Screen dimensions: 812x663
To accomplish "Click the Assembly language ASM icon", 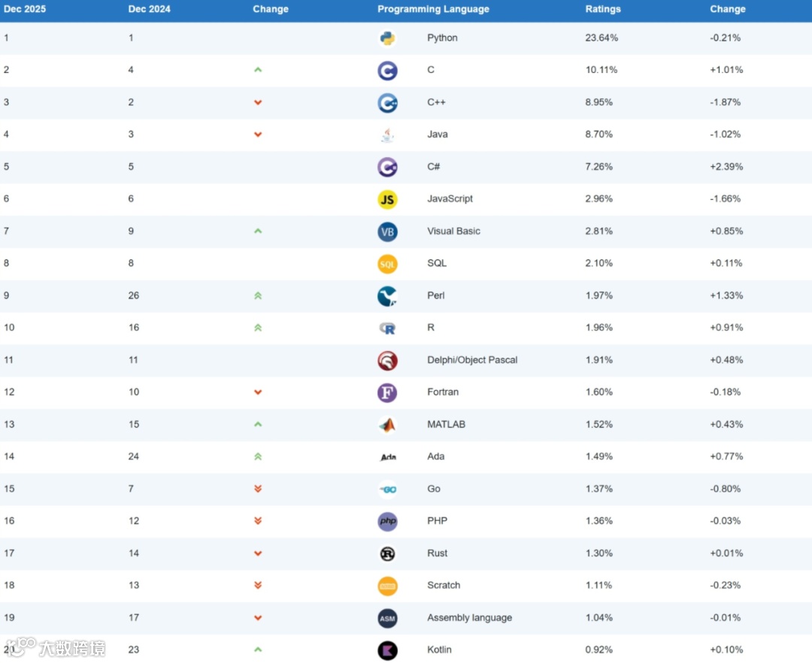I will [387, 619].
